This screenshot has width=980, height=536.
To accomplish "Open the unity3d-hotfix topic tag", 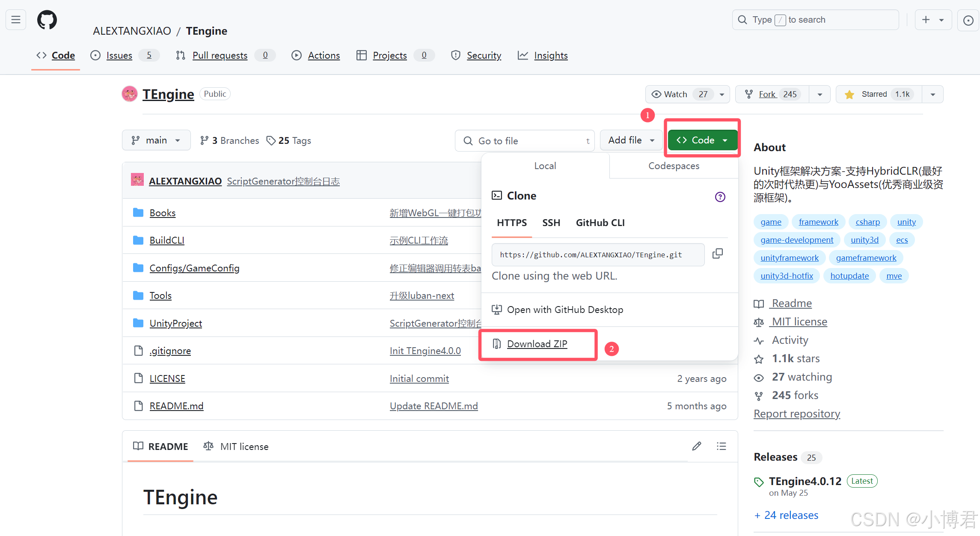I will click(787, 276).
